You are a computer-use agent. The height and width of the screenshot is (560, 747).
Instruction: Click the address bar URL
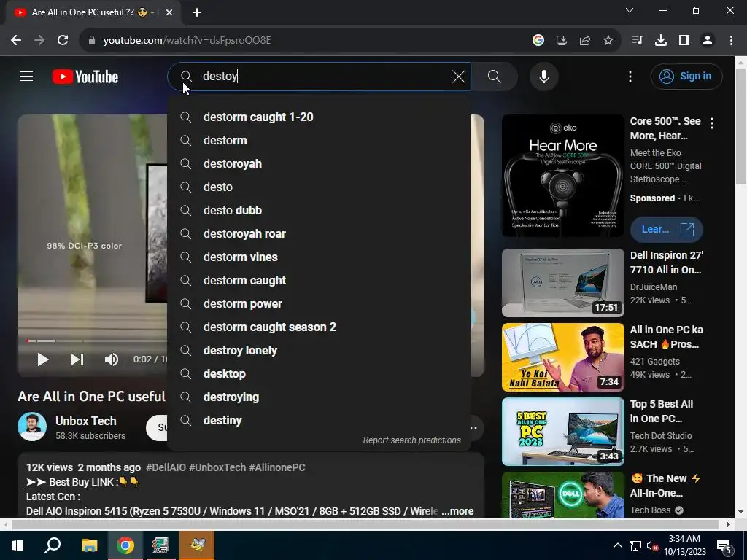point(187,41)
